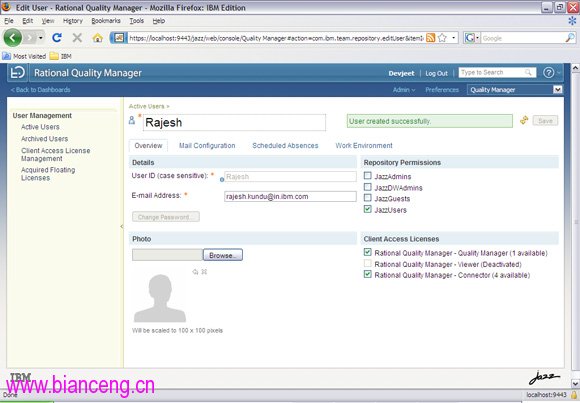
Task: Bookmark page with the star icon
Action: point(442,38)
